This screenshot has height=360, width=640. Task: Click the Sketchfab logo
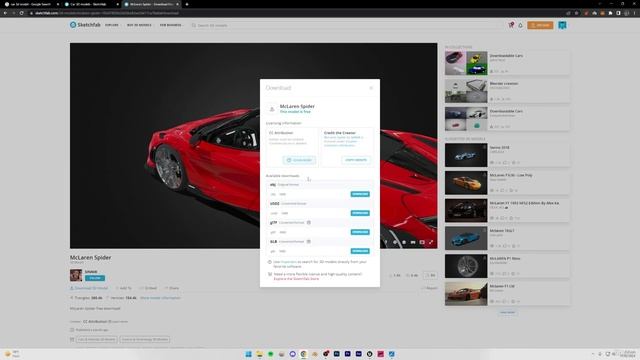coord(85,25)
